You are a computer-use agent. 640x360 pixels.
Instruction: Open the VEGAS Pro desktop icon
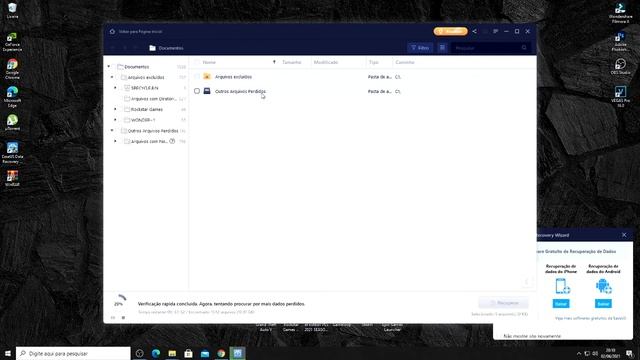pyautogui.click(x=620, y=96)
